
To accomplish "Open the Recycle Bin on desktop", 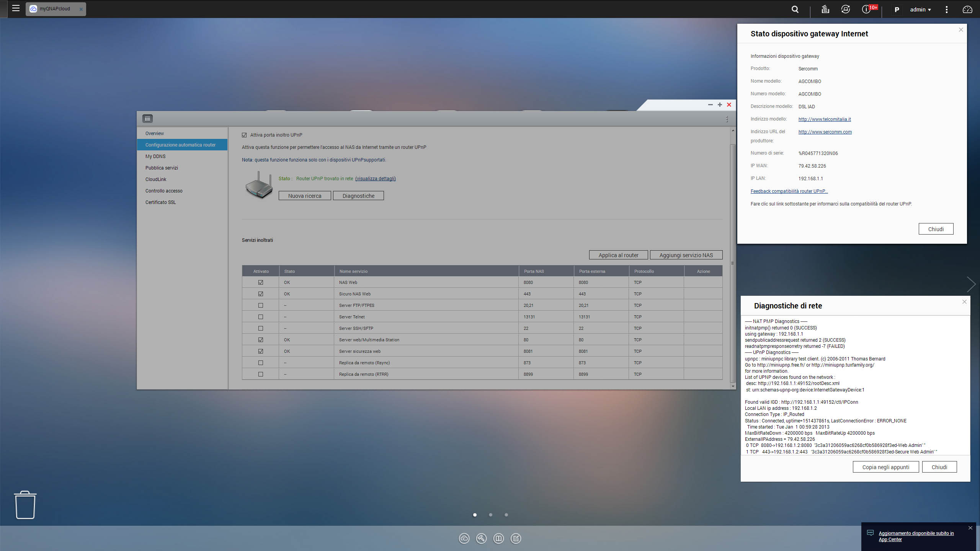I will click(25, 505).
